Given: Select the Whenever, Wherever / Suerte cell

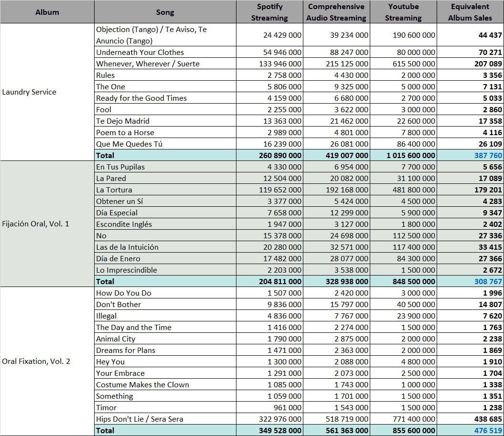Looking at the screenshot, I should (165, 64).
